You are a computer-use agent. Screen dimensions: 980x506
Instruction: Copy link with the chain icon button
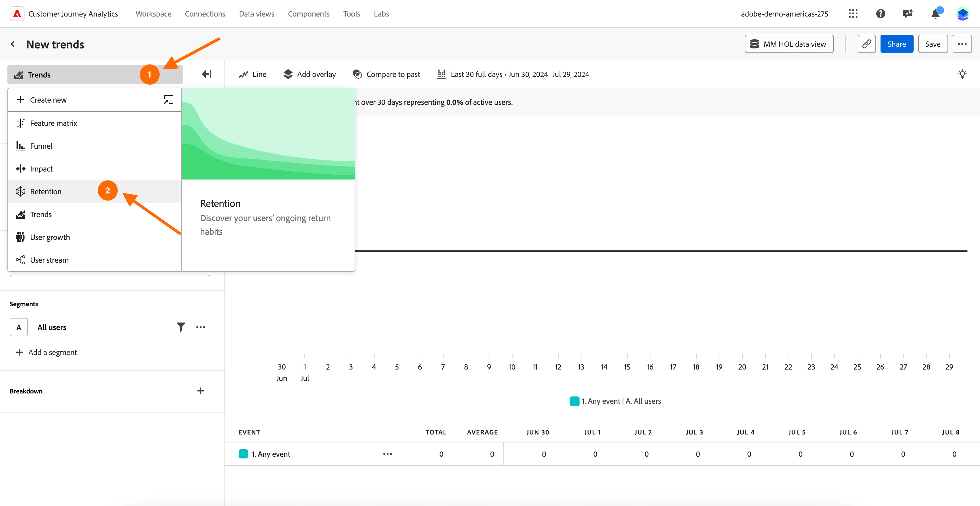pyautogui.click(x=867, y=44)
